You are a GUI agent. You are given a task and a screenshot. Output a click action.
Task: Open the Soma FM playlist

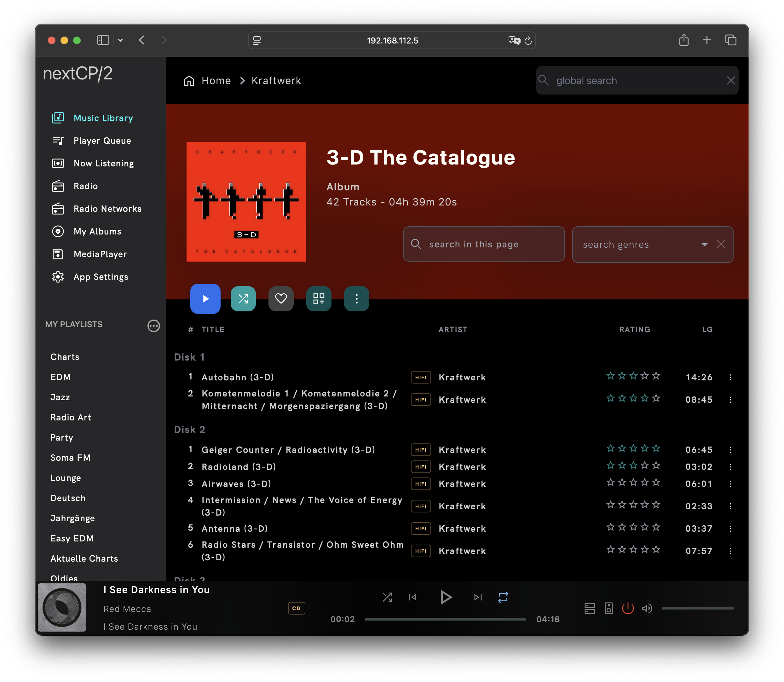click(x=70, y=458)
